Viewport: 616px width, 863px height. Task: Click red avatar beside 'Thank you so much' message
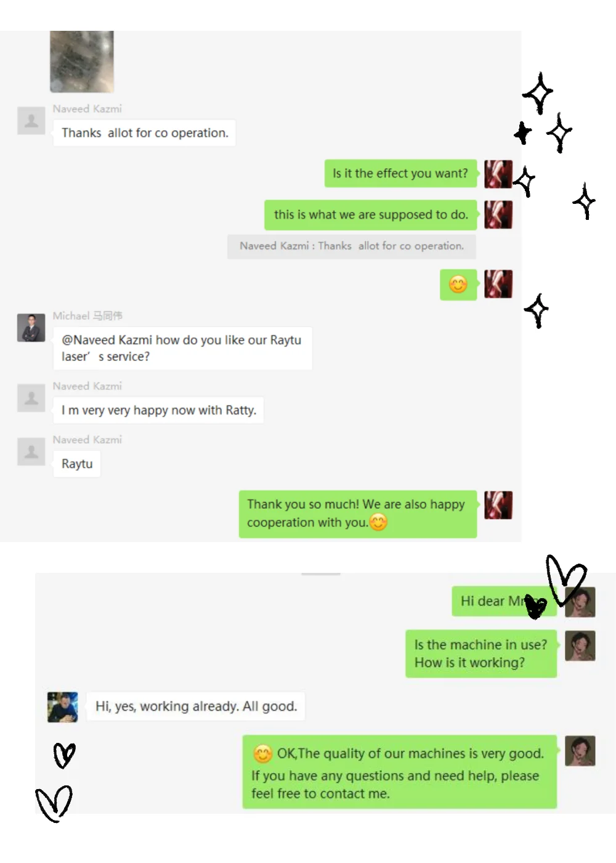[x=498, y=505]
